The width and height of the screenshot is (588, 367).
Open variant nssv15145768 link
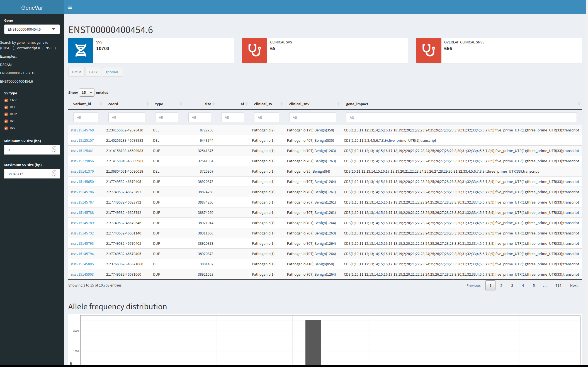[82, 130]
